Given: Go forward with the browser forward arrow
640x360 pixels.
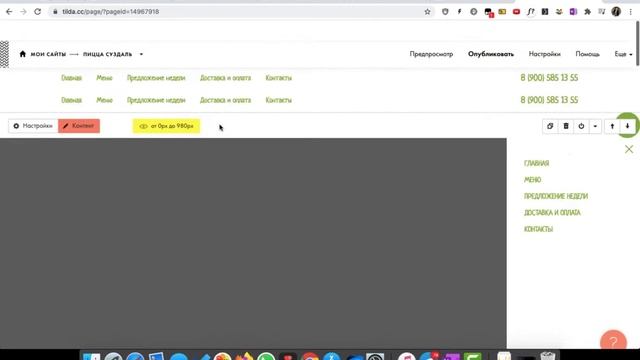Looking at the screenshot, I should click(x=23, y=12).
